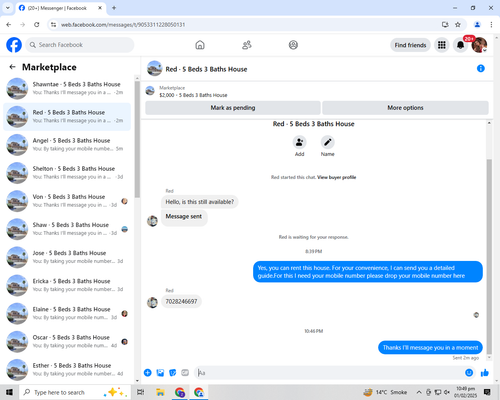
Task: Open conversation information icon
Action: tap(481, 68)
